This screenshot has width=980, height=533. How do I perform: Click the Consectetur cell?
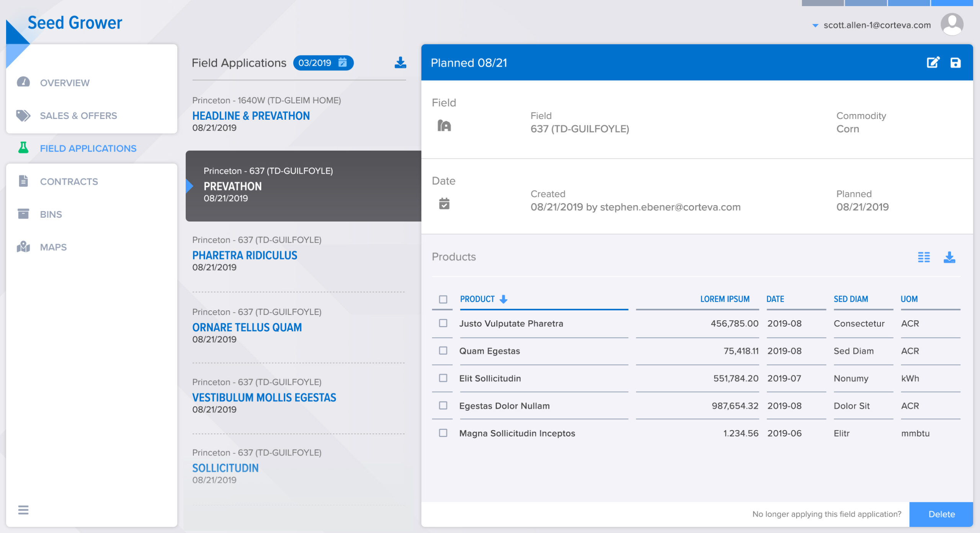point(859,323)
